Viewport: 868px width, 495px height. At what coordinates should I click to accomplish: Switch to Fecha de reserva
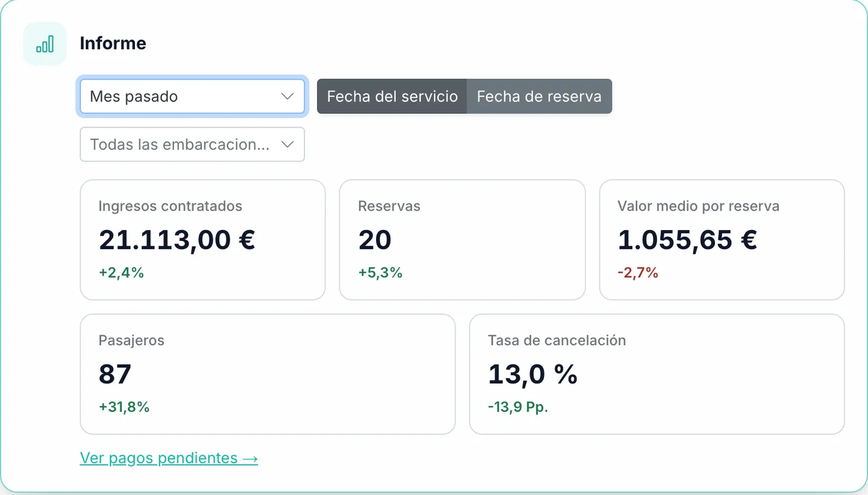[x=539, y=96]
